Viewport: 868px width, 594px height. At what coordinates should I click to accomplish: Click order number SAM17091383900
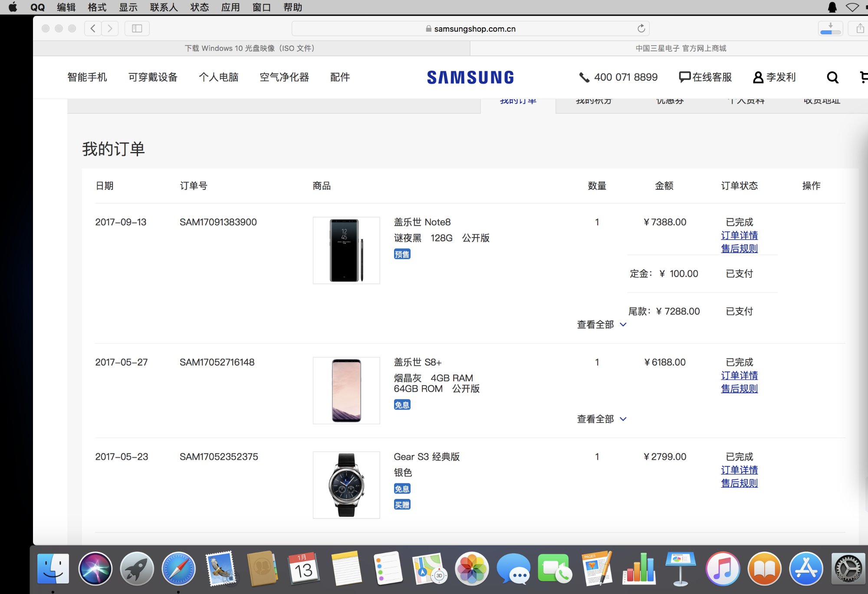(218, 222)
